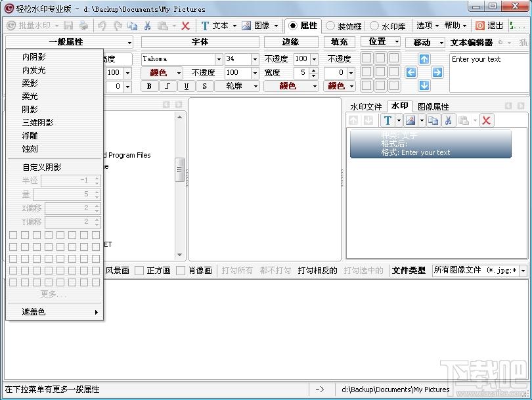Click the image icon in watermark panel
The image size is (532, 400).
tap(410, 120)
